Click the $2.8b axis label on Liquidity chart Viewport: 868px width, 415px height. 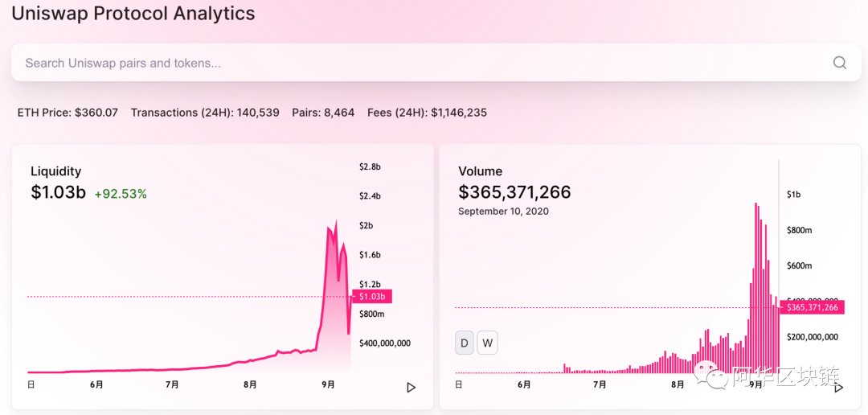[x=370, y=166]
